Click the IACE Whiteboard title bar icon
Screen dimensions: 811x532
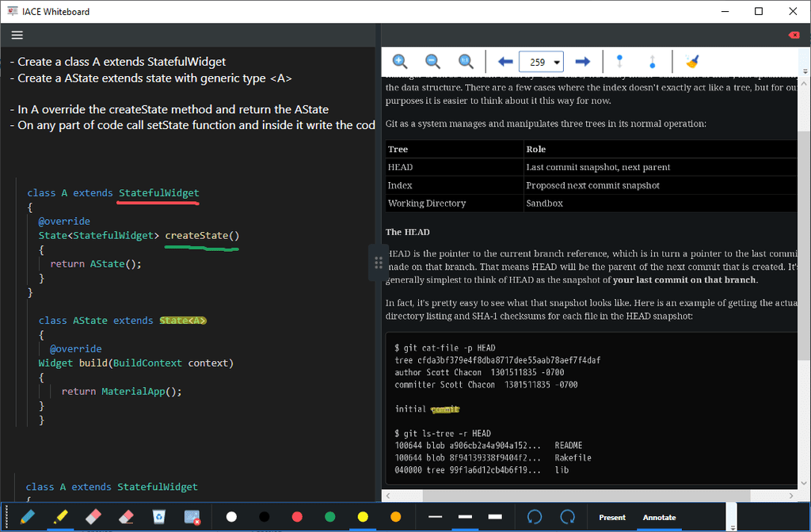click(13, 11)
